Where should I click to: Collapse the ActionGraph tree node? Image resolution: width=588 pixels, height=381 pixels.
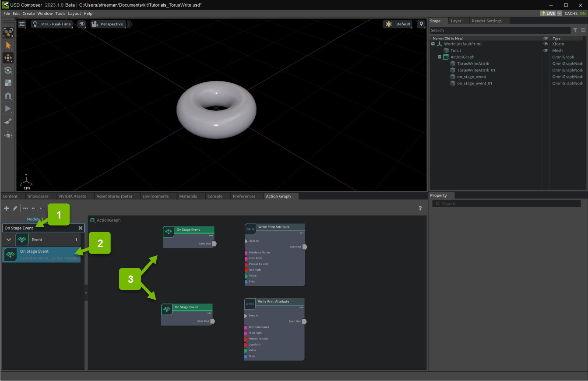pos(440,57)
